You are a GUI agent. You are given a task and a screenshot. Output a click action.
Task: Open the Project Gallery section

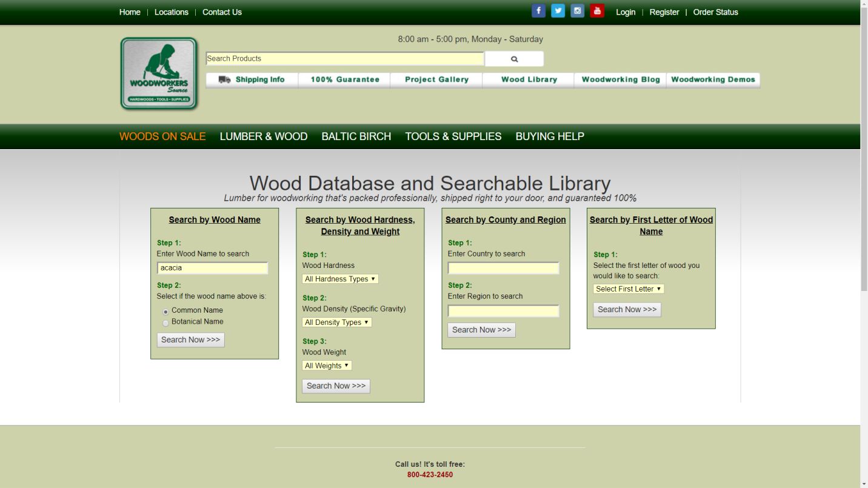pos(436,79)
